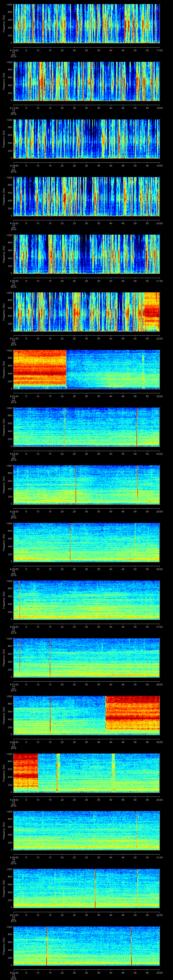Select the "28:00" end time label

point(159,684)
